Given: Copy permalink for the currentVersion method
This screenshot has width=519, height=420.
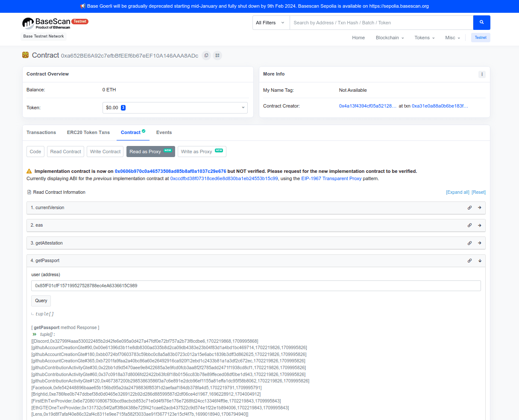Looking at the screenshot, I should [x=469, y=207].
